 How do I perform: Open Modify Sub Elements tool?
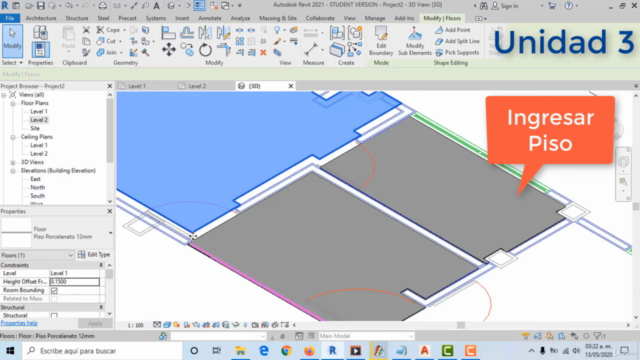tap(415, 41)
